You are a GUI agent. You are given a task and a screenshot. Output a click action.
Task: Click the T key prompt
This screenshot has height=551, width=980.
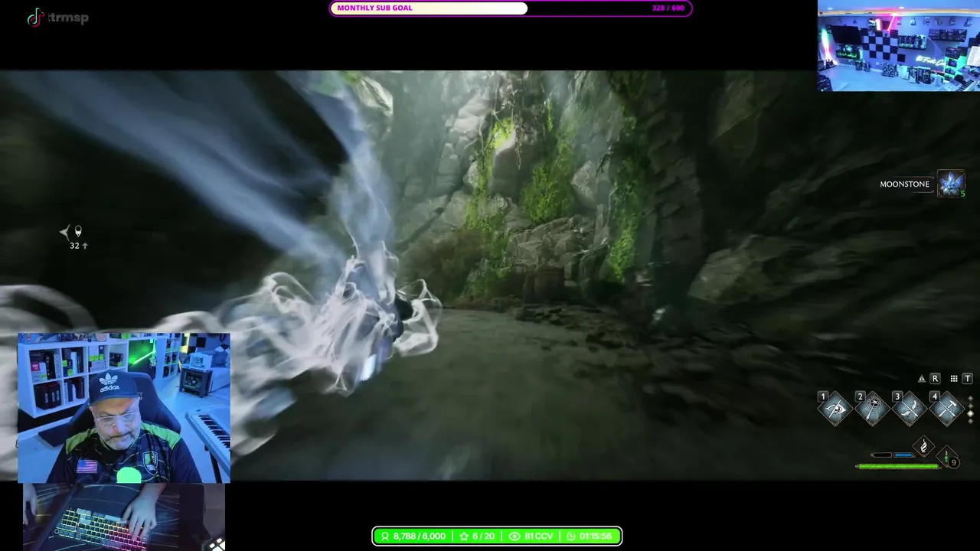tap(968, 379)
